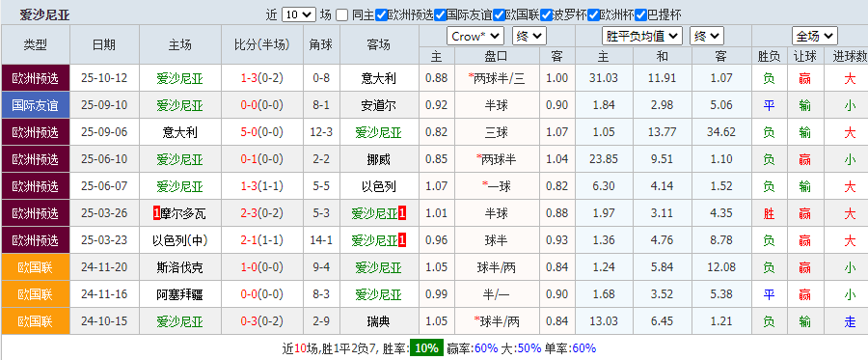Viewport: 868px width, 360px height.
Task: Open score 2-3(0-2) at 摩尔多瓦
Action: (x=262, y=214)
